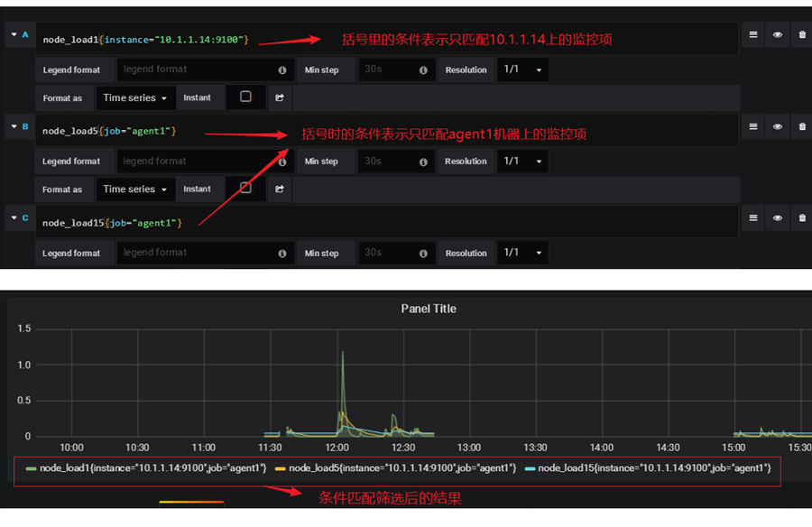Toggle visibility of query C
This screenshot has width=812, height=527.
coord(778,218)
